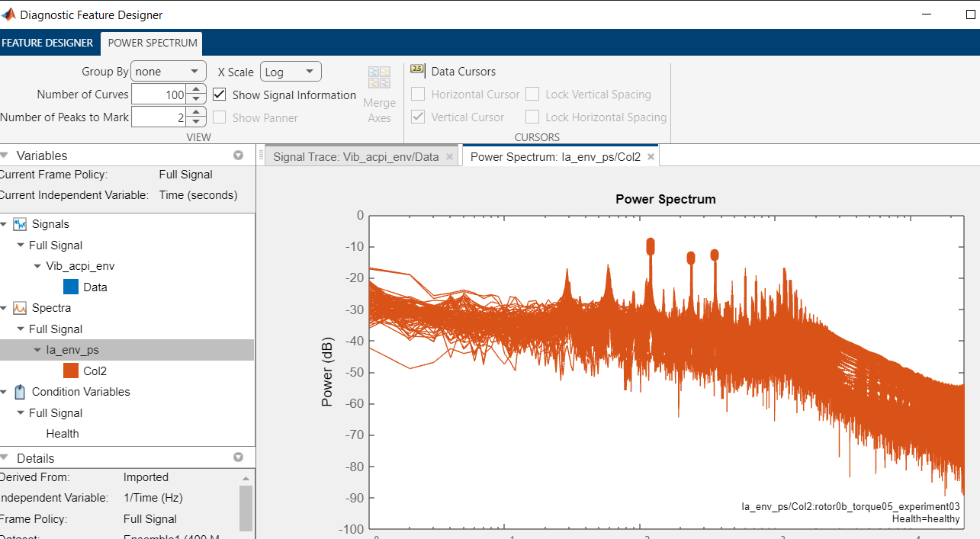Select the POWER SPECTRUM ribbon tab

coord(153,43)
